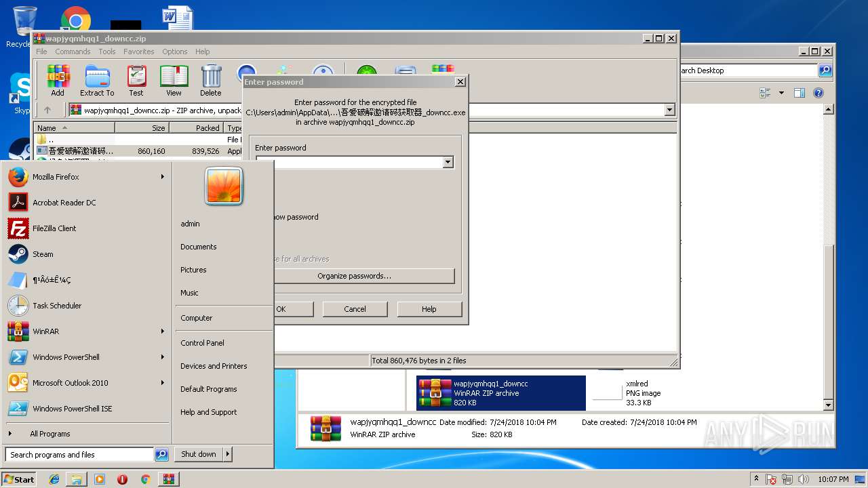Image resolution: width=868 pixels, height=488 pixels.
Task: Click Cancel in password dialog
Action: pyautogui.click(x=355, y=309)
